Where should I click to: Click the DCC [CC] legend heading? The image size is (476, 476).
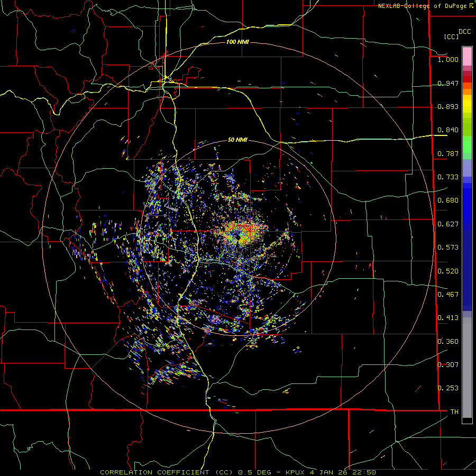[x=457, y=34]
